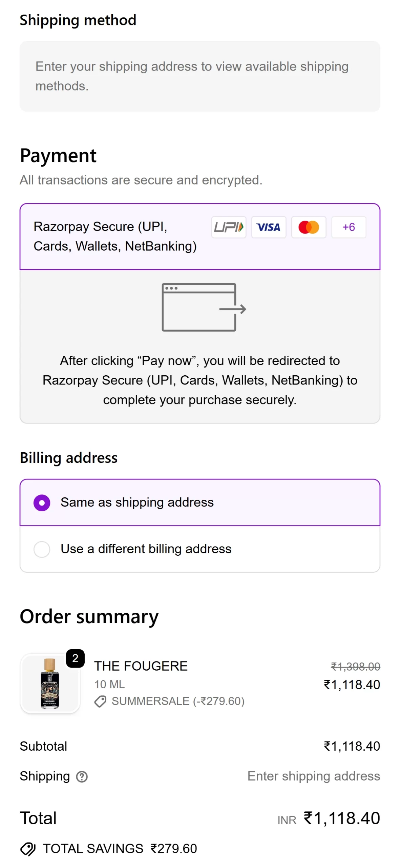Image resolution: width=400 pixels, height=868 pixels.
Task: Click the quantity badge showing 2
Action: pyautogui.click(x=75, y=658)
